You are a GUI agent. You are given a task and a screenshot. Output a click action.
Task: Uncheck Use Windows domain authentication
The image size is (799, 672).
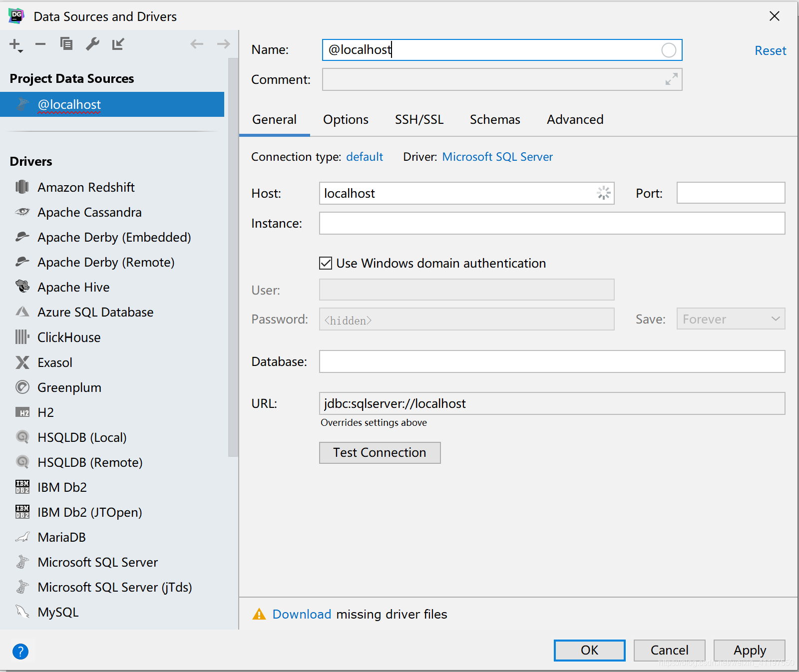click(325, 263)
